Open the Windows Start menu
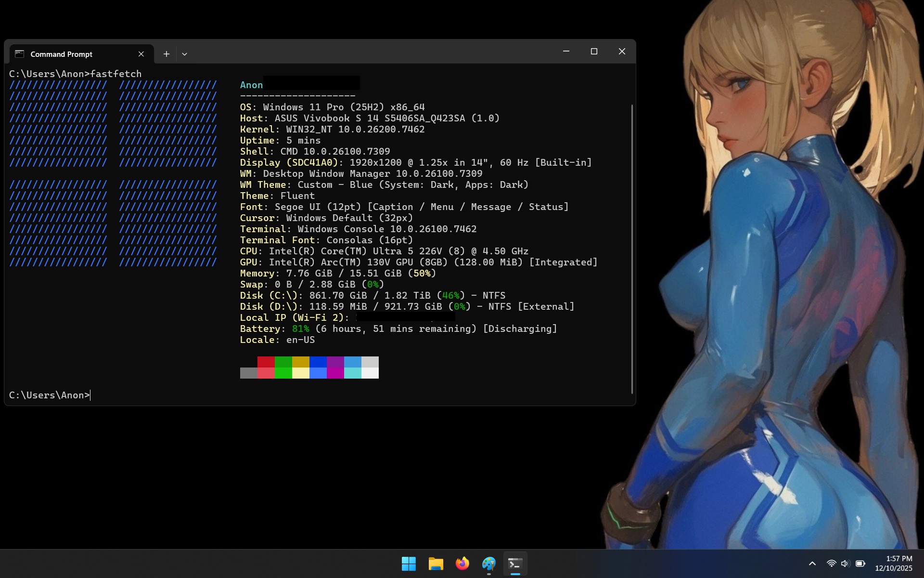The height and width of the screenshot is (578, 924). pyautogui.click(x=409, y=564)
